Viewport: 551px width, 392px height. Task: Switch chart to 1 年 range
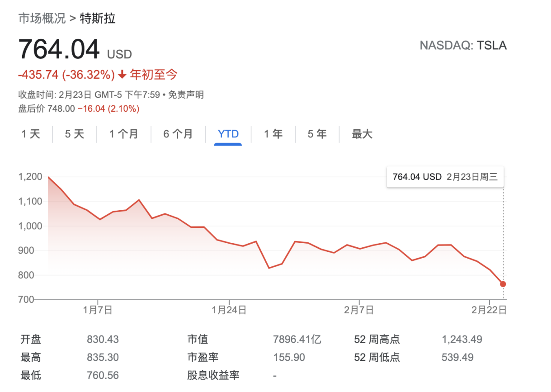(273, 134)
